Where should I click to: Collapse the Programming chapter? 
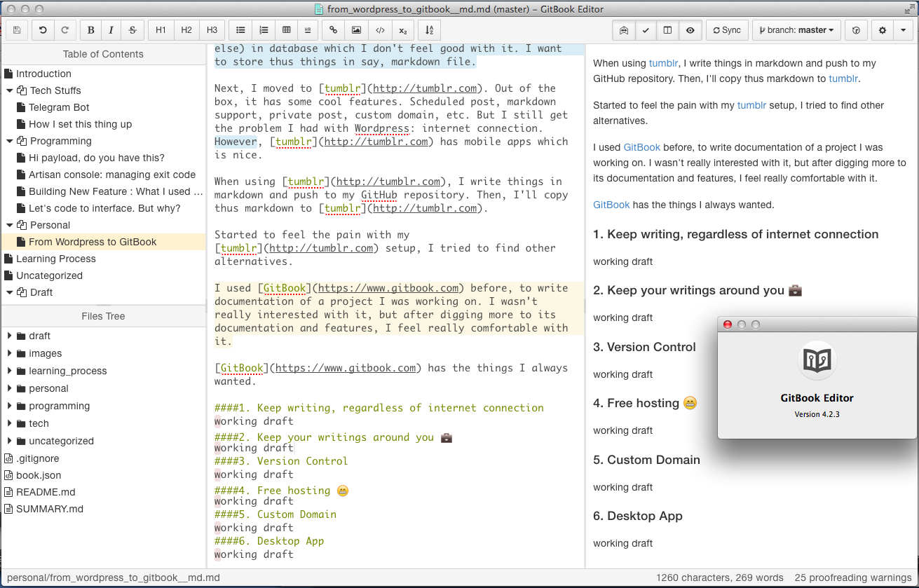[x=10, y=141]
